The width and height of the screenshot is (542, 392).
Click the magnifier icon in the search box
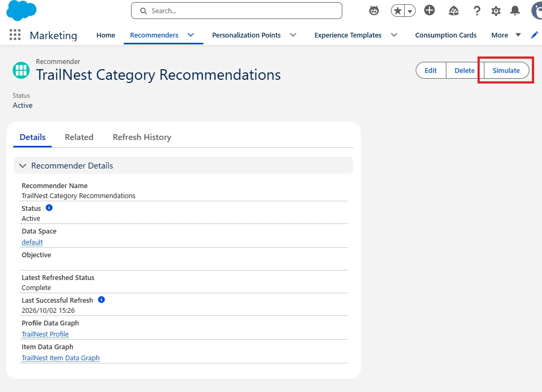144,11
